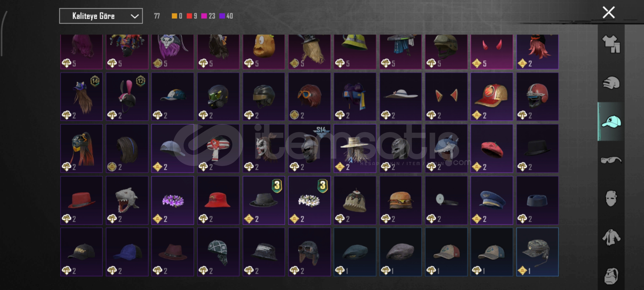Click the dropdown chevron arrow

[x=135, y=16]
